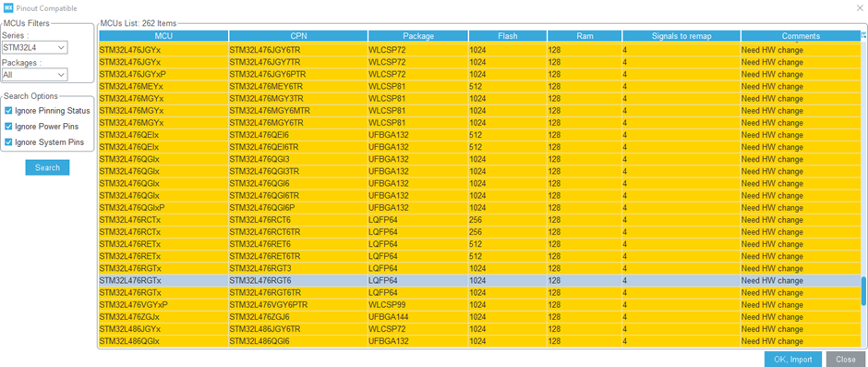This screenshot has height=367, width=868.
Task: Click MCU cell STM32L476ZGJx
Action: 163,317
